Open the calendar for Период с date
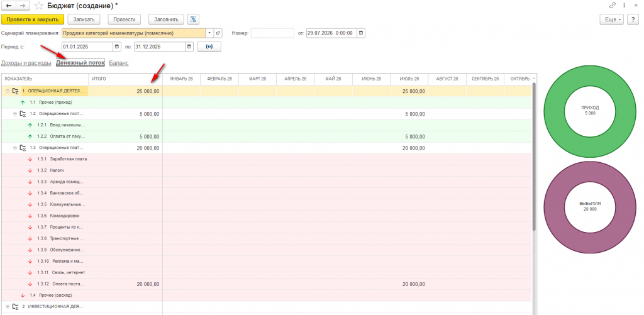The width and height of the screenshot is (644, 315). [116, 47]
